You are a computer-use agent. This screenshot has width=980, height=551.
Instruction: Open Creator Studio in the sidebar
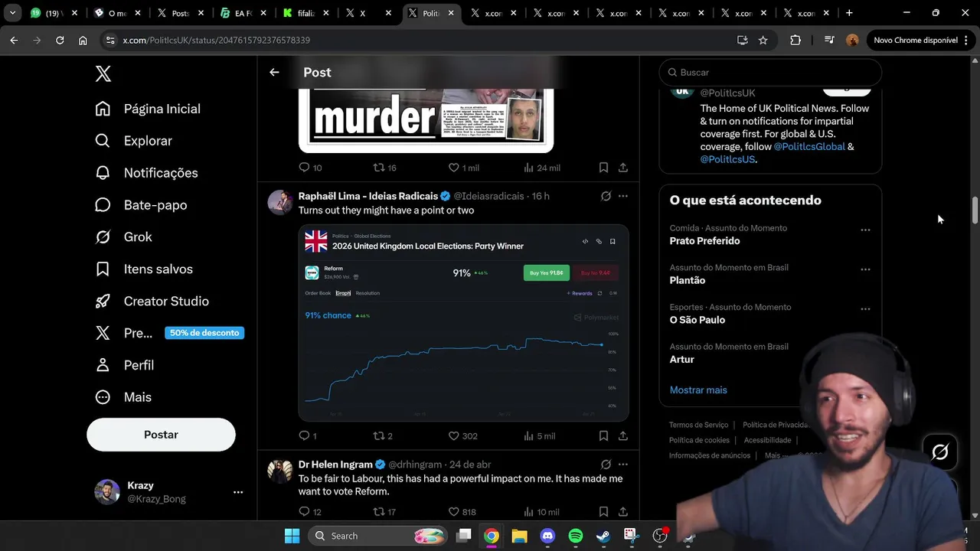click(152, 302)
